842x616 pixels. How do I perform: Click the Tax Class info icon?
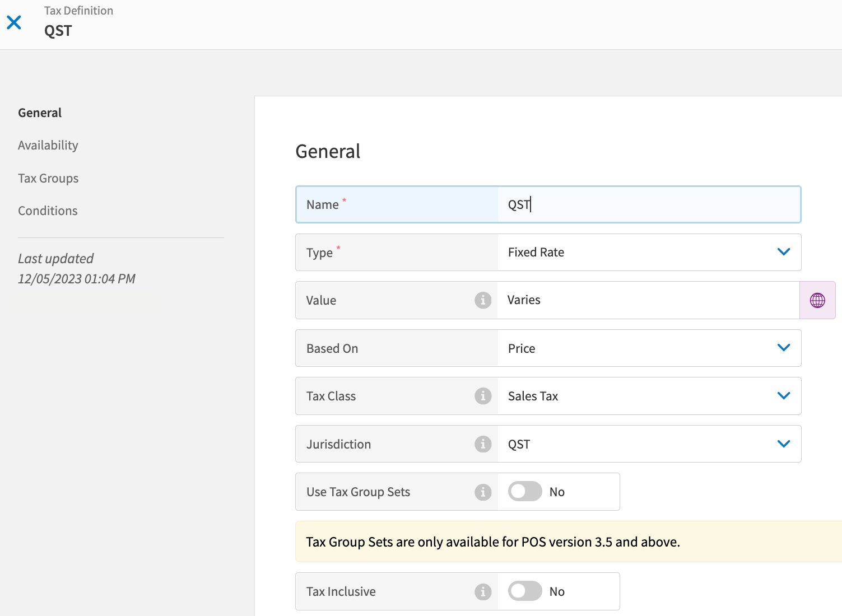coord(482,396)
